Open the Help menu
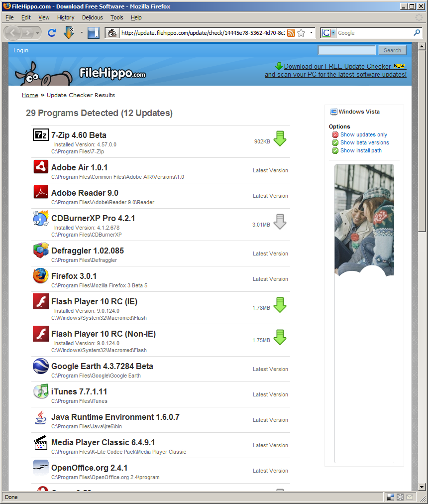 [x=136, y=17]
